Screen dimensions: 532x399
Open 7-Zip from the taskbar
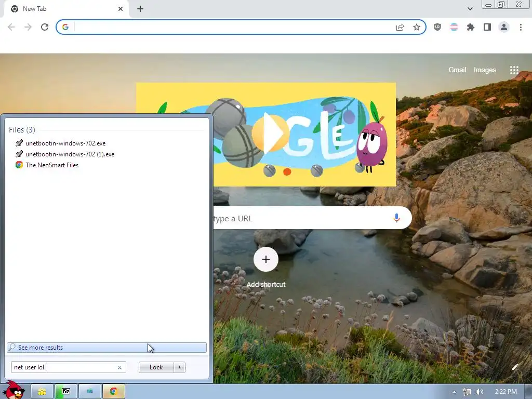[x=66, y=392]
